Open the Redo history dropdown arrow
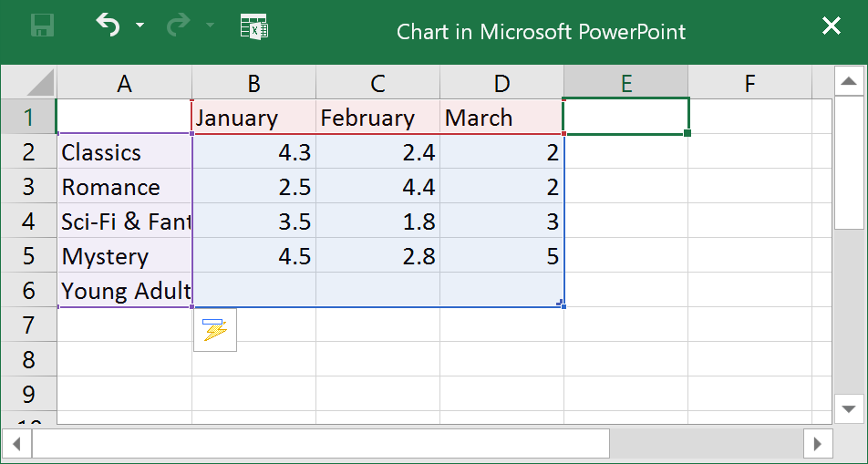This screenshot has height=464, width=868. point(211,25)
